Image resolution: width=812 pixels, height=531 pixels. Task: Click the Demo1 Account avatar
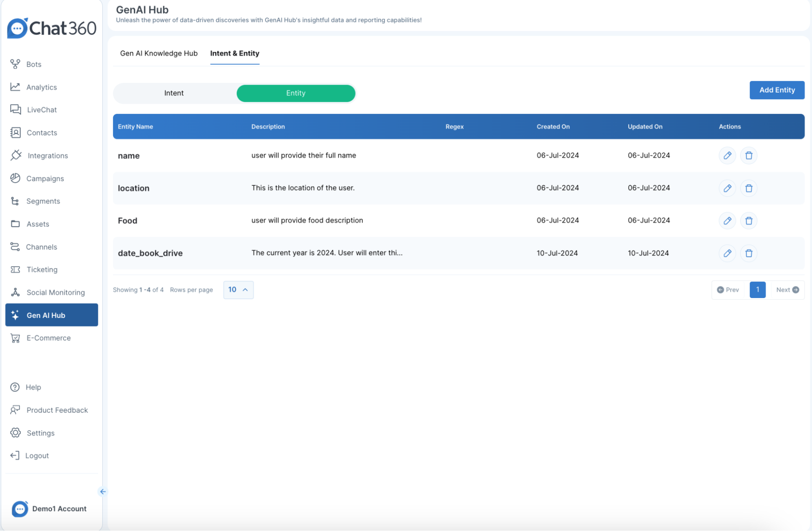coord(19,509)
